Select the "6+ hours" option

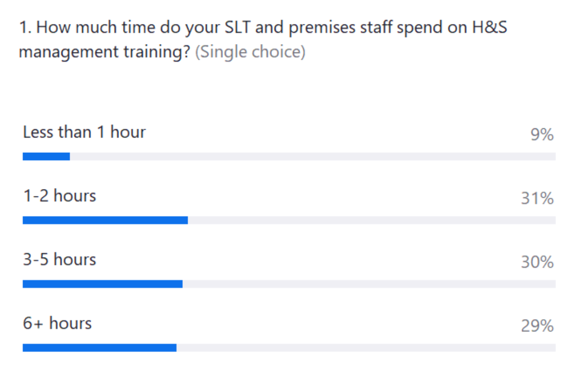57,323
